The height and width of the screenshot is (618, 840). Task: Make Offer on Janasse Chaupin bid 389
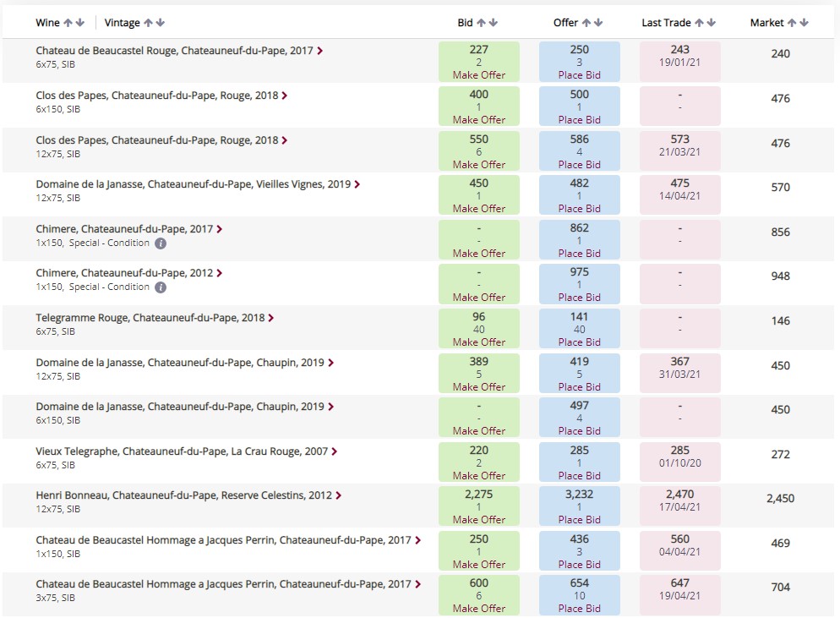[479, 387]
